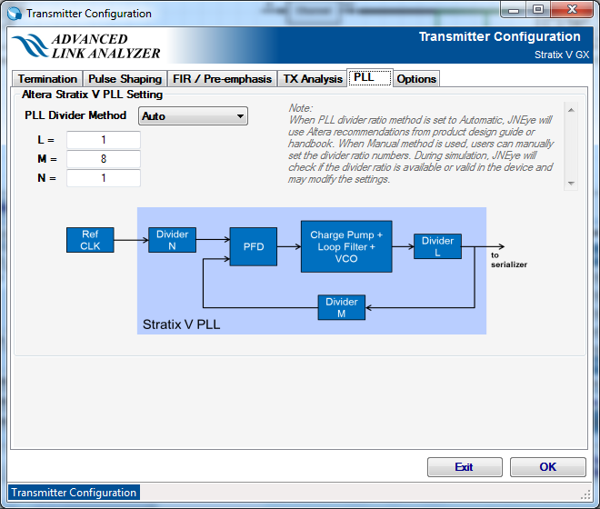Click the 'to serializer' output label
The height and width of the screenshot is (509, 600).
pos(509,260)
